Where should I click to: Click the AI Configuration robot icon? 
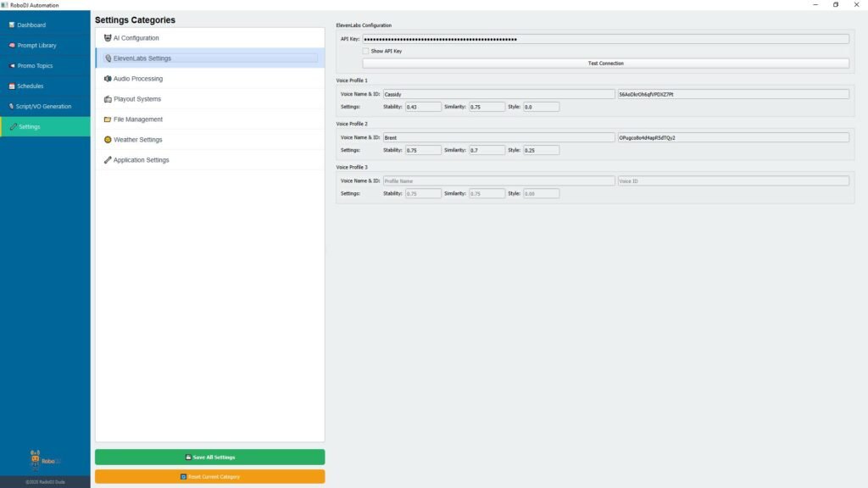tap(108, 38)
